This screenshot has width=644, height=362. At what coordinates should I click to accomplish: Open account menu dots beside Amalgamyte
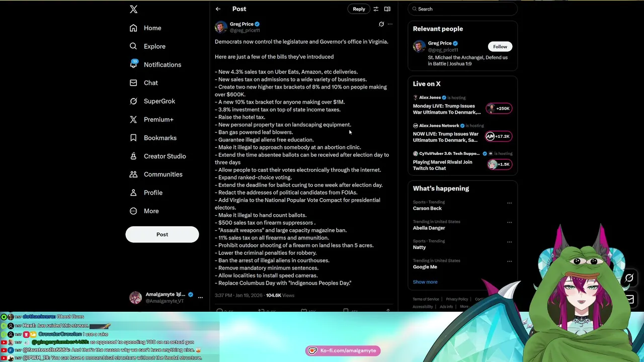tap(200, 298)
